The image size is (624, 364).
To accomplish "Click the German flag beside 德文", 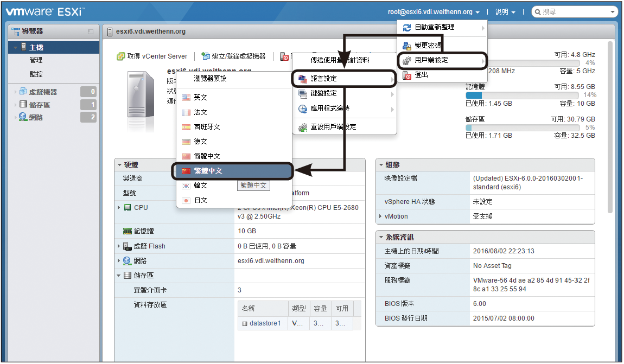I will tap(186, 142).
